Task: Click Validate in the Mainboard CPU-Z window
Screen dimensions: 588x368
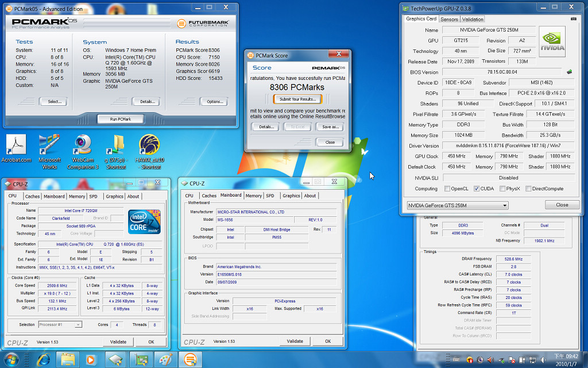Action: click(295, 341)
